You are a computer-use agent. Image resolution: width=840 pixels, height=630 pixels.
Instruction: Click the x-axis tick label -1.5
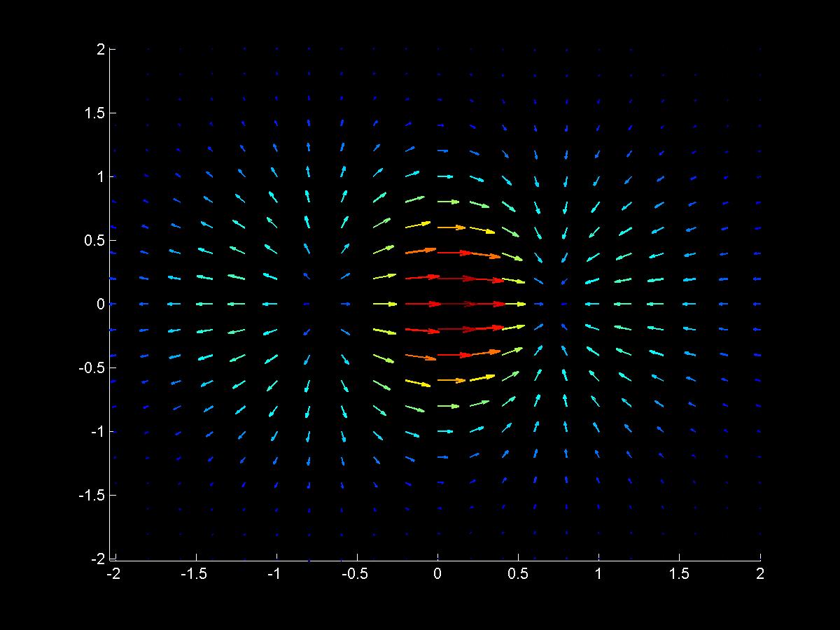[196, 574]
